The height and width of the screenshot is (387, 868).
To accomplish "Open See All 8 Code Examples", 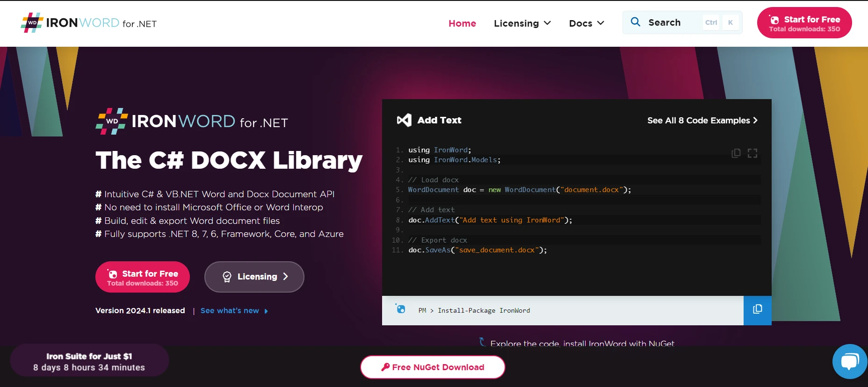I will [702, 121].
